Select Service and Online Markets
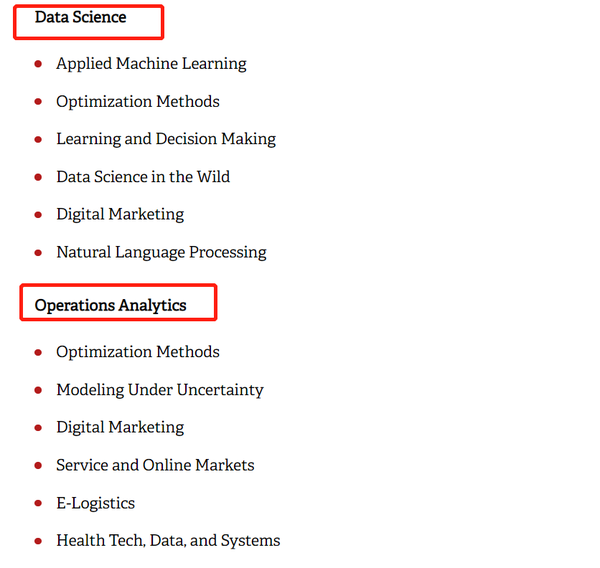 pos(155,465)
